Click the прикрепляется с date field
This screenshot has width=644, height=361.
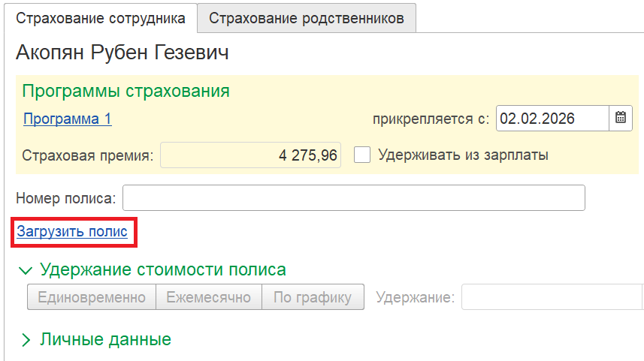click(x=552, y=118)
